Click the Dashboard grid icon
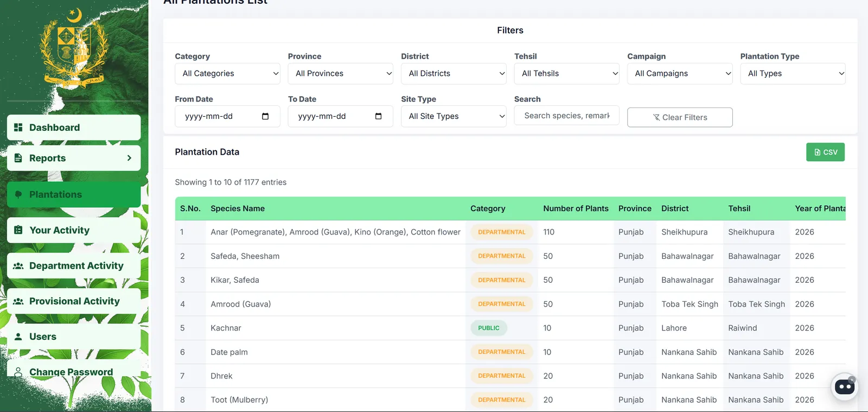The width and height of the screenshot is (868, 412). [x=18, y=128]
